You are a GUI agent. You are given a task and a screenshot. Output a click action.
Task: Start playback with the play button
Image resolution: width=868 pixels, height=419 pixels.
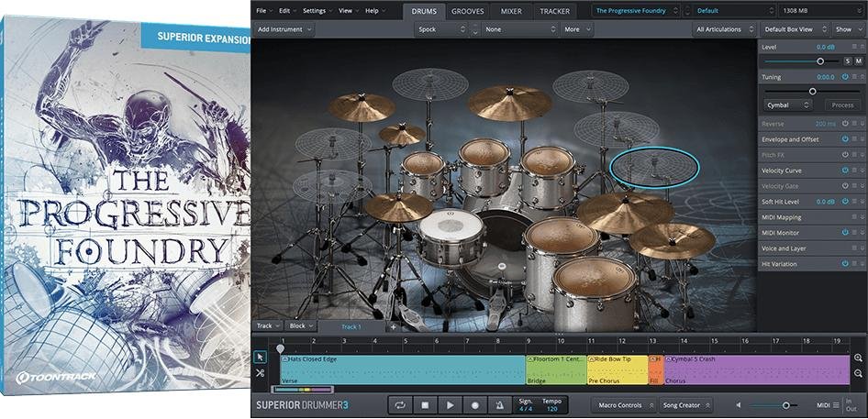(450, 405)
